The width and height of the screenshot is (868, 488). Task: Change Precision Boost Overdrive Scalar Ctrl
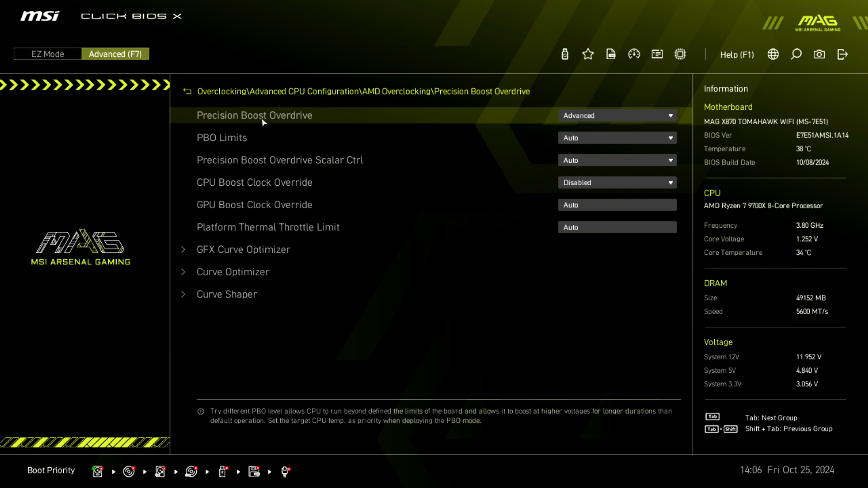pos(618,160)
